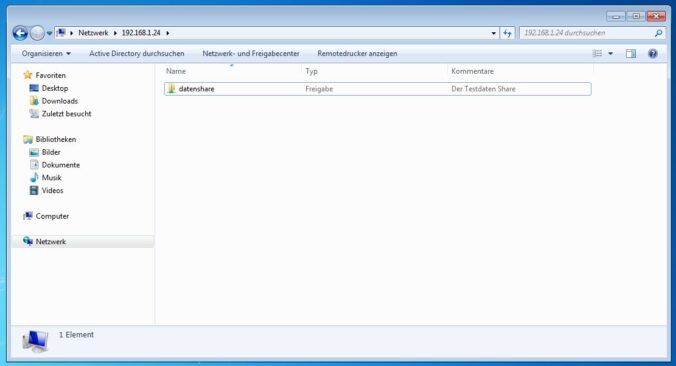Open Netzwerk- und Freigabecenter
The image size is (676, 366).
point(251,53)
